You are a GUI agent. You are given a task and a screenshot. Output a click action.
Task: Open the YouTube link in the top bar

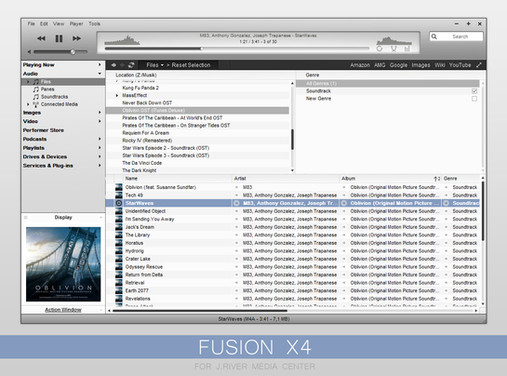(460, 65)
